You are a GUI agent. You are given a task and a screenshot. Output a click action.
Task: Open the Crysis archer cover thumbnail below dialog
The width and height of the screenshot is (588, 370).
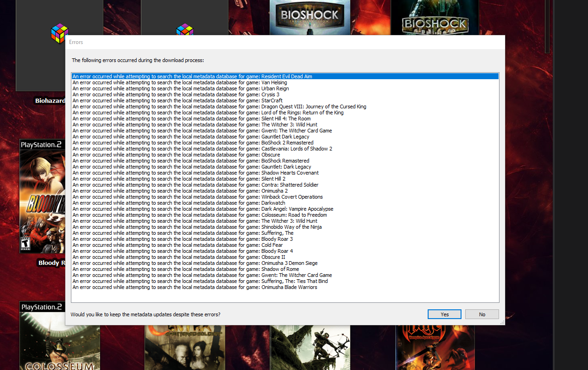point(310,347)
